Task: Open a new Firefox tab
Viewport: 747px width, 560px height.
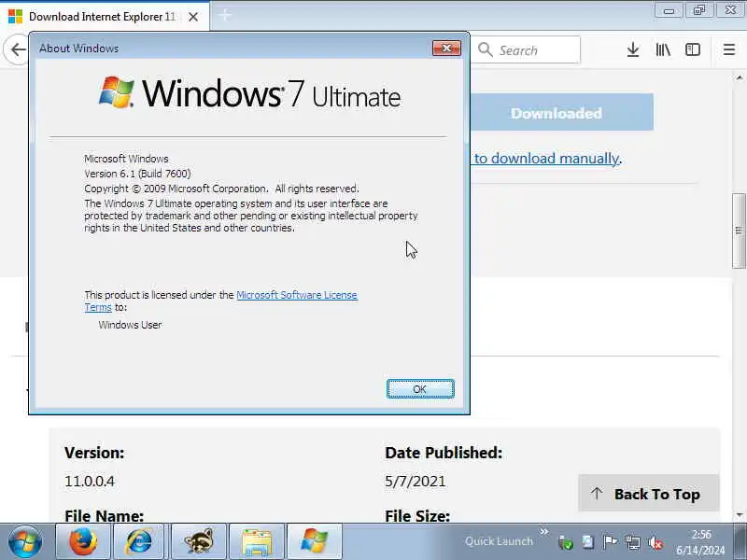Action: (x=225, y=16)
